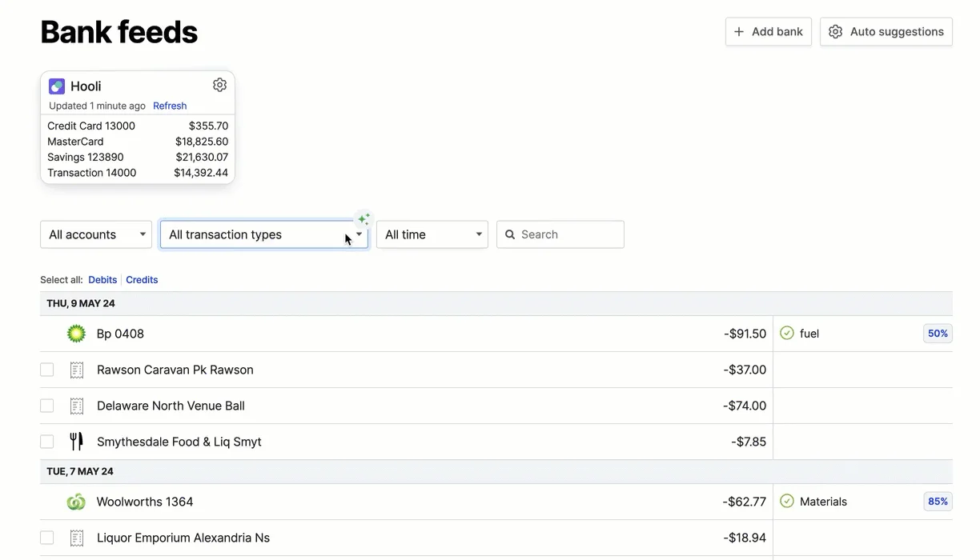Tick the Smythesdale Food & Liq checkbox

pos(47,442)
